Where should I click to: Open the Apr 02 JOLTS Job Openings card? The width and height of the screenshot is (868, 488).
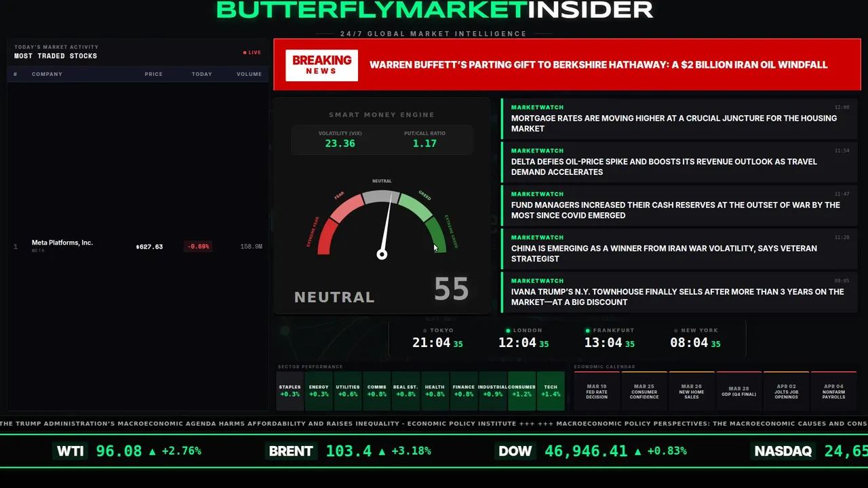coord(787,391)
